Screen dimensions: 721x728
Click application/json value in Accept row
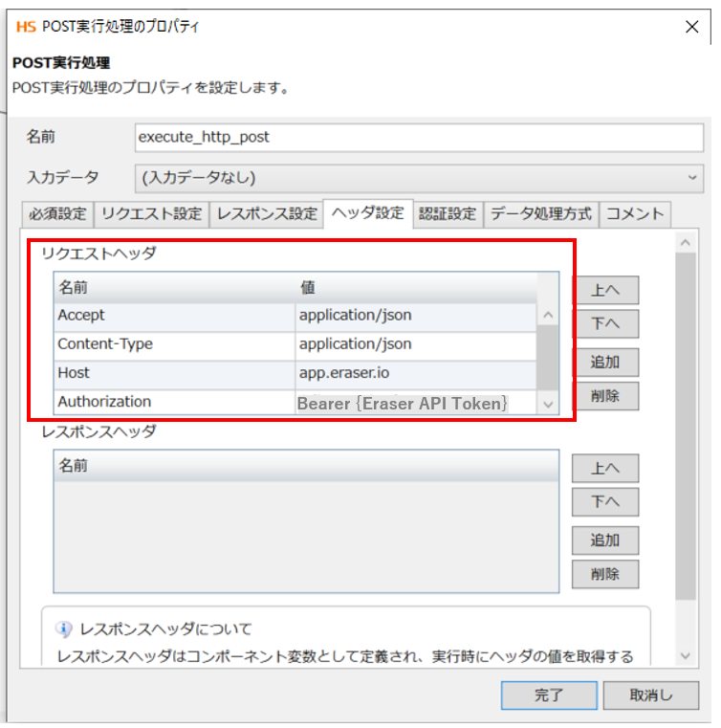point(416,316)
